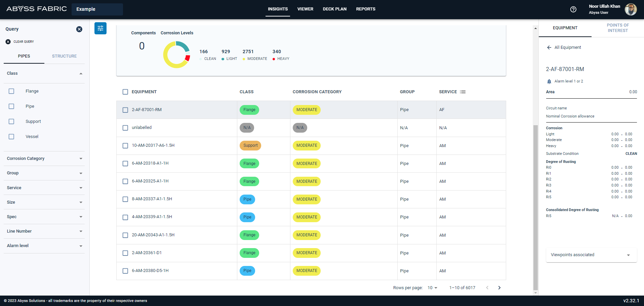The image size is (644, 306).
Task: Sort by the Class column header
Action: [x=247, y=92]
